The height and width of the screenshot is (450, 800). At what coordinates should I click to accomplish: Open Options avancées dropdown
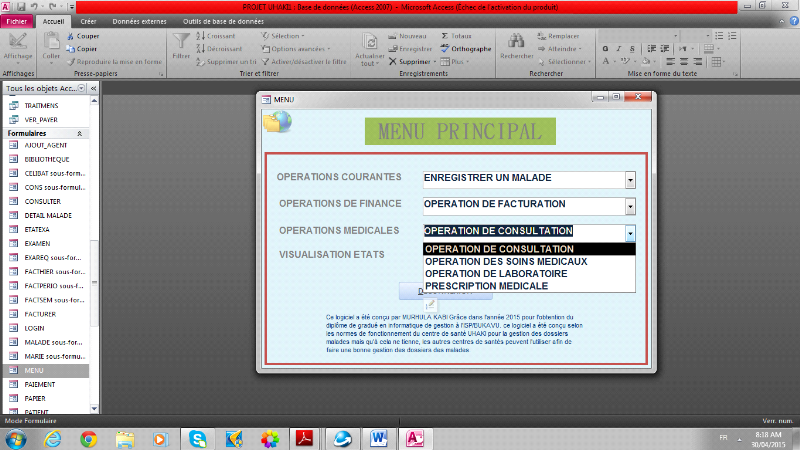(x=296, y=49)
